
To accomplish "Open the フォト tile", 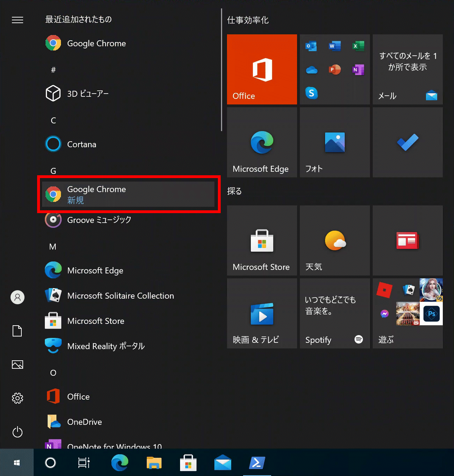I will click(x=335, y=142).
